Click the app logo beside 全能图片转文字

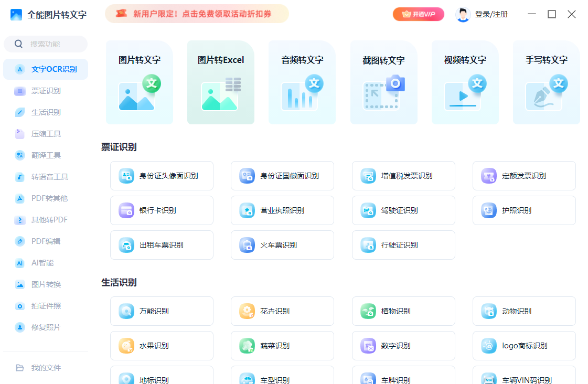16,15
